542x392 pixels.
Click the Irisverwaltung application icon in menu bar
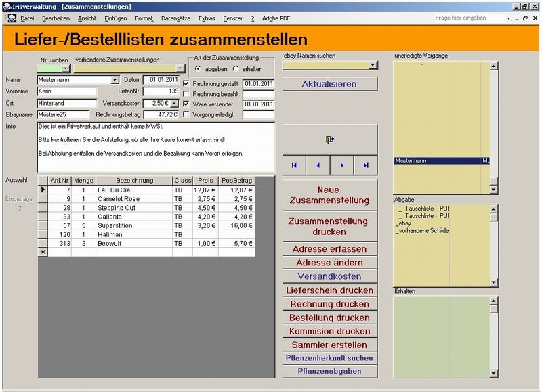click(12, 18)
